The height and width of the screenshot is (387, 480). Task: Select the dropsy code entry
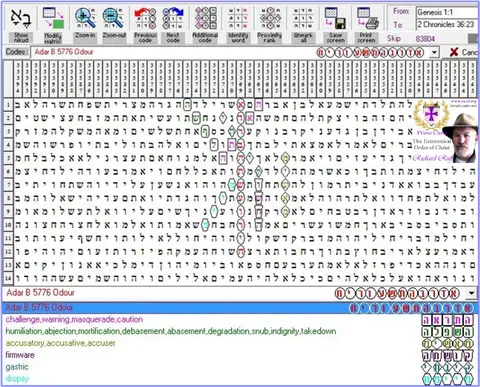click(17, 379)
